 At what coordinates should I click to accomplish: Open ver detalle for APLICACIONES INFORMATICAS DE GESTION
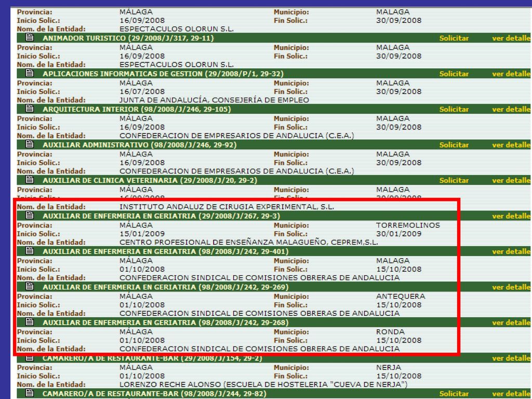511,74
